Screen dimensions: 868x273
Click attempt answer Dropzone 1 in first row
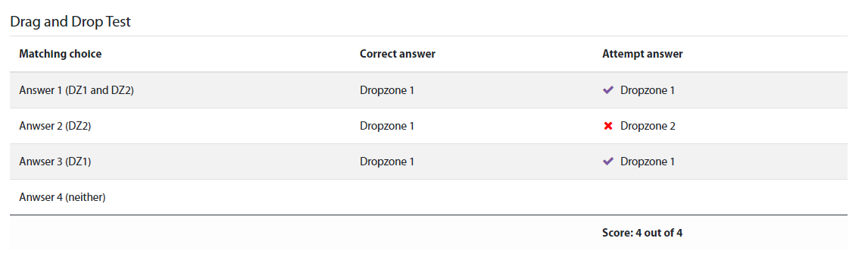[648, 89]
